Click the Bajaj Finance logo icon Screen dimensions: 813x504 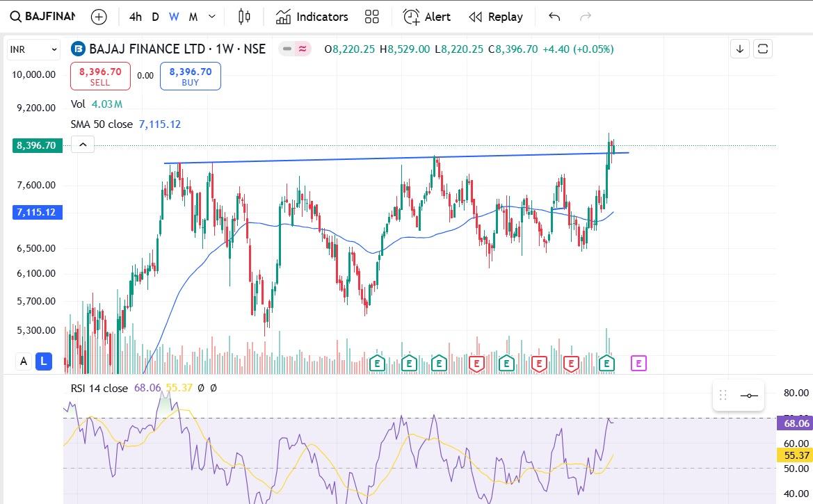click(78, 49)
